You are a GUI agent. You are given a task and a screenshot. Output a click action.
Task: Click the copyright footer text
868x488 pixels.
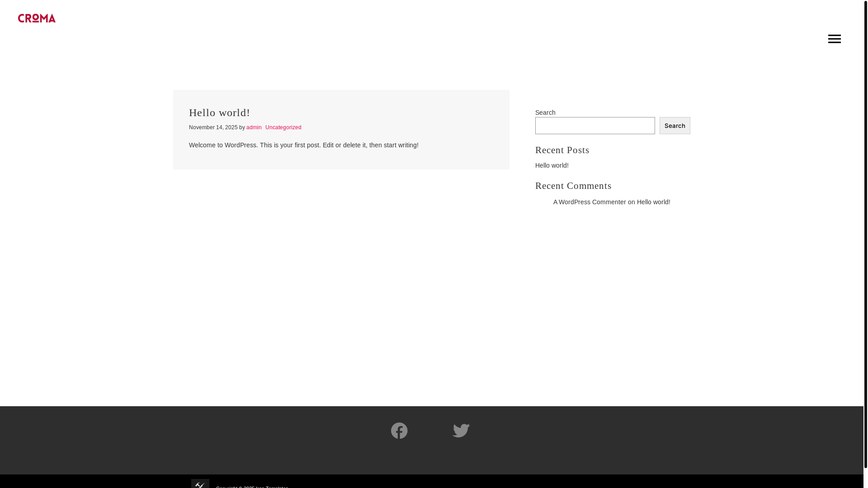click(252, 486)
